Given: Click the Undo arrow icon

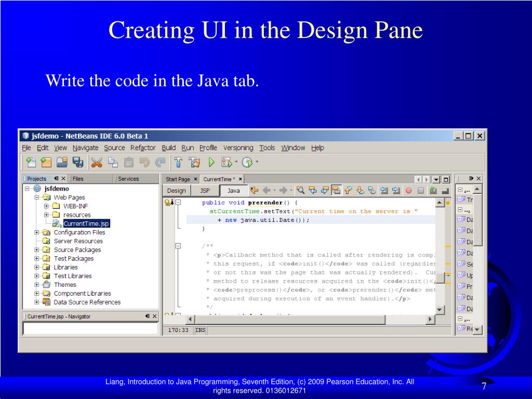Looking at the screenshot, I should pos(144,162).
